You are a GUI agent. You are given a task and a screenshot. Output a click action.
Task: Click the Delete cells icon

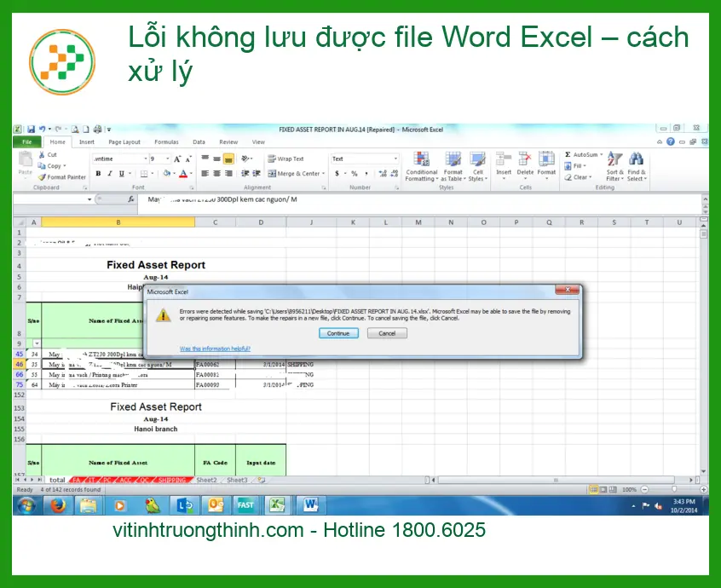(x=525, y=159)
